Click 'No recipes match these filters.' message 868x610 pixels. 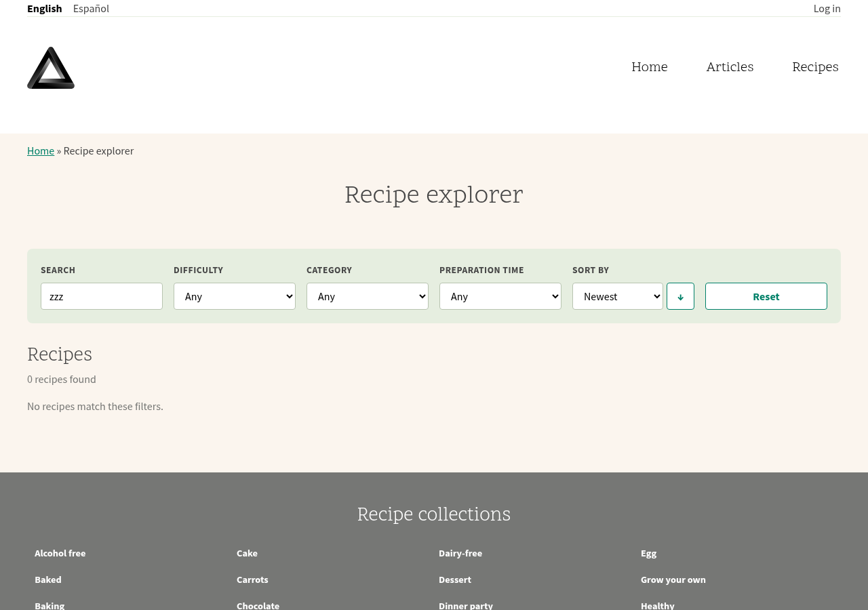tap(95, 406)
